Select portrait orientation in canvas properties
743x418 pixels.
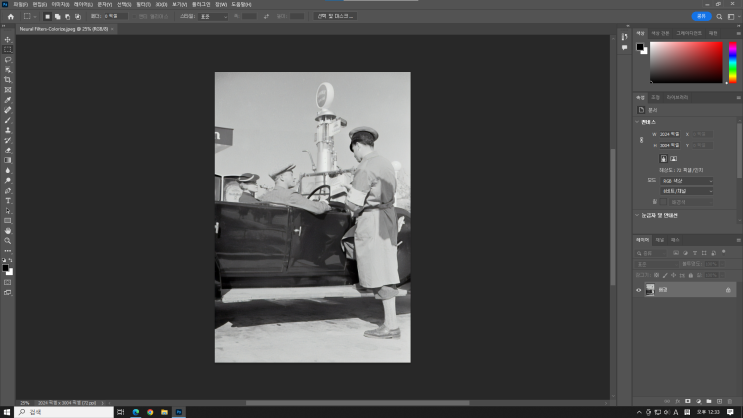662,158
